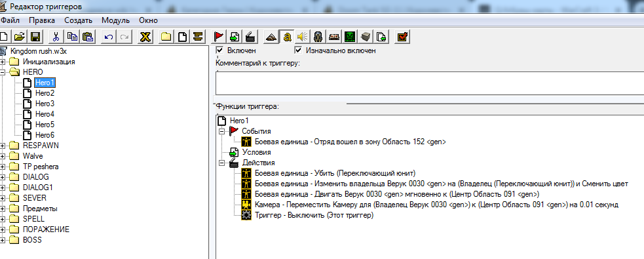Viewport: 644px width, 259px height.
Task: Open the Import manager icon
Action: 381,37
